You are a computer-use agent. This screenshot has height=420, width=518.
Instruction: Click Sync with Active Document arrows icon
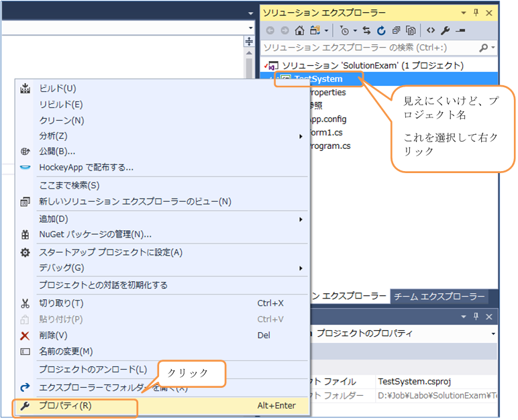point(367,31)
